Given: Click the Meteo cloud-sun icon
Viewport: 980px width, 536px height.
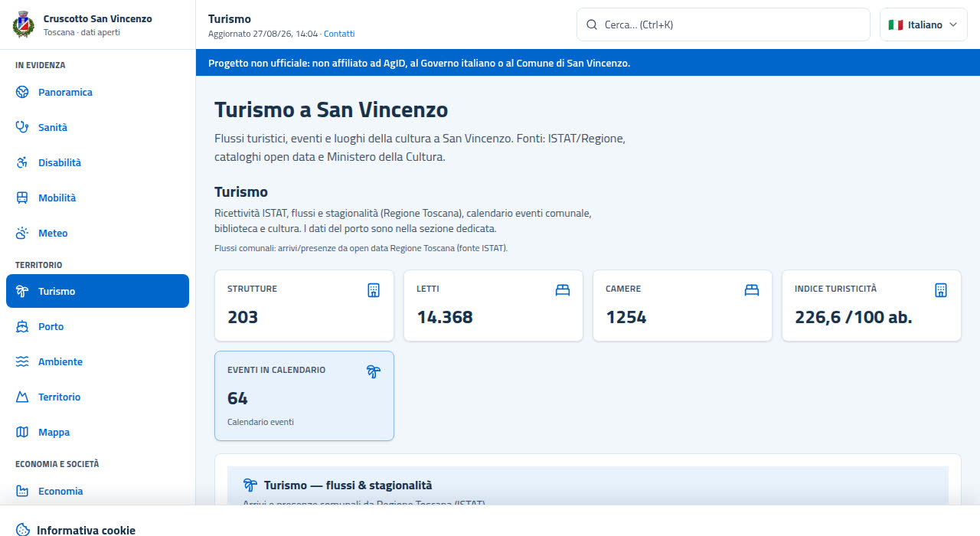Looking at the screenshot, I should click(x=22, y=233).
